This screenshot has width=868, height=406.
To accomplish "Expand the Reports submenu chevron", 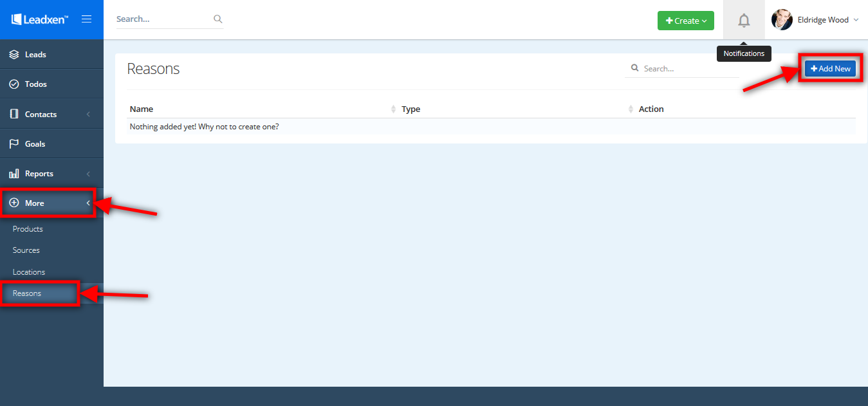I will tap(88, 174).
